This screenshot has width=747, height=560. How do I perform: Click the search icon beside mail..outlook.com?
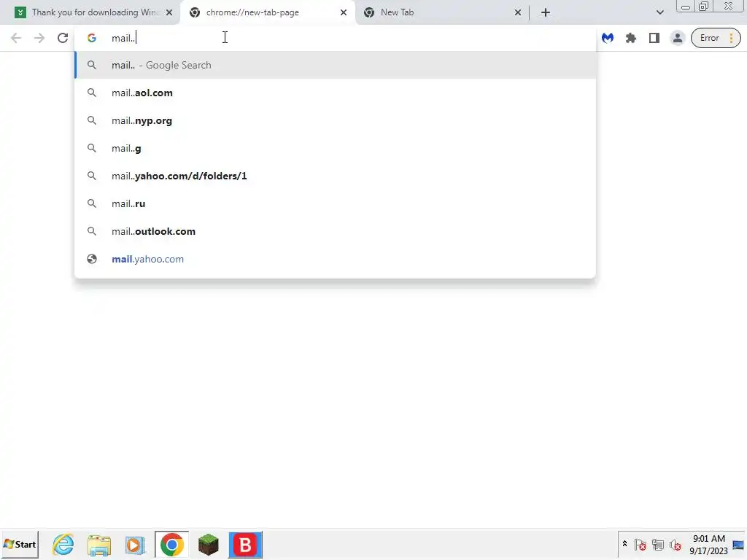coord(92,231)
